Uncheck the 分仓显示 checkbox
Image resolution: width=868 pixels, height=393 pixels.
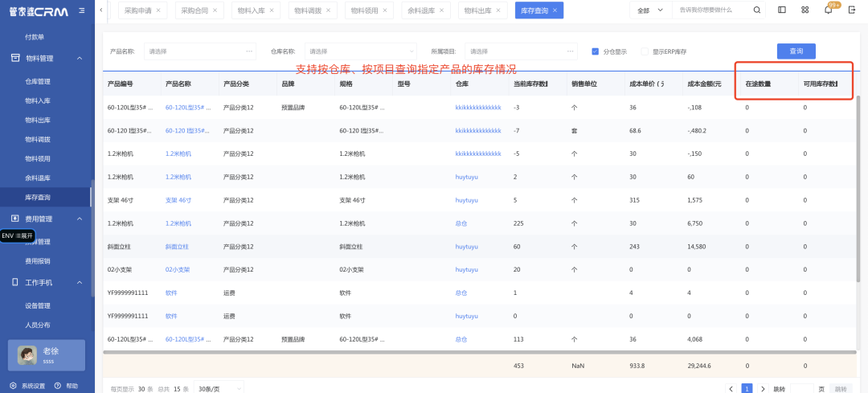[x=595, y=51]
